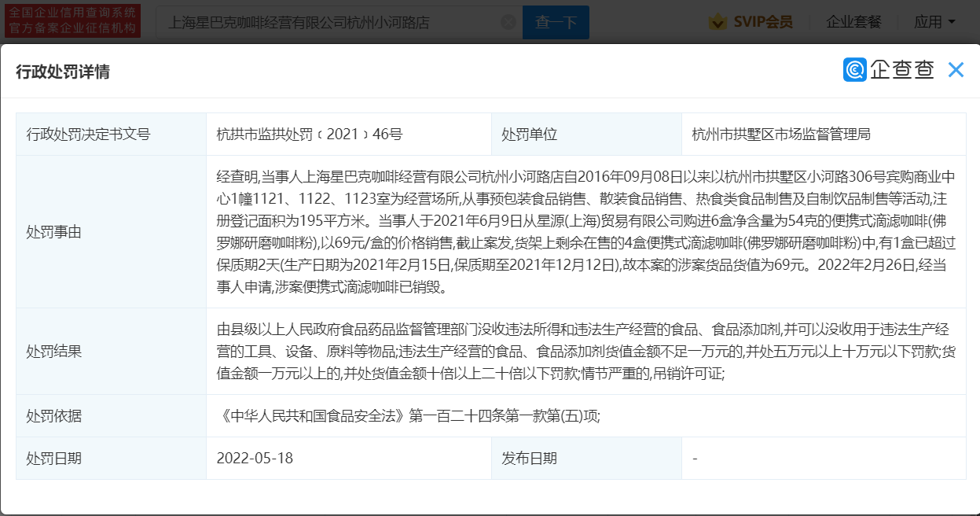Click the penalty reason paragraph starting 经查明
Viewport: 980px width, 516px height.
click(585, 232)
